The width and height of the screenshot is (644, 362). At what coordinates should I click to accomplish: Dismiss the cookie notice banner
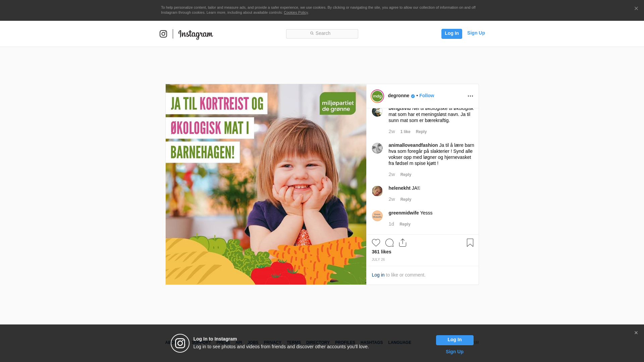click(x=636, y=9)
